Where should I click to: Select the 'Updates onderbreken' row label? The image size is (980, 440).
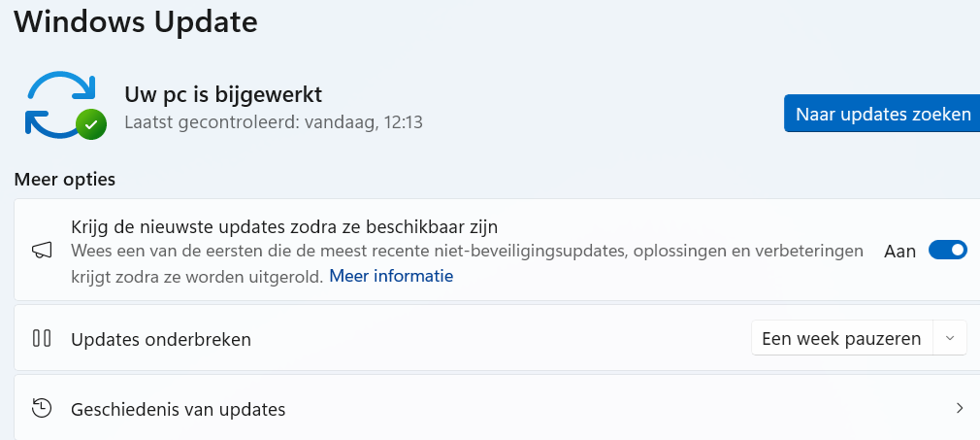[161, 339]
